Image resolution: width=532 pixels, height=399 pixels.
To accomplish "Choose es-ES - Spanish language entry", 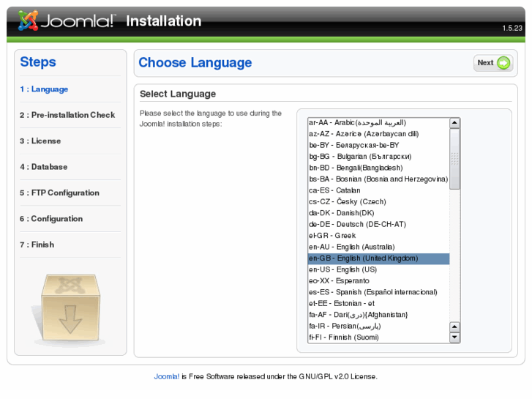I will [x=378, y=292].
